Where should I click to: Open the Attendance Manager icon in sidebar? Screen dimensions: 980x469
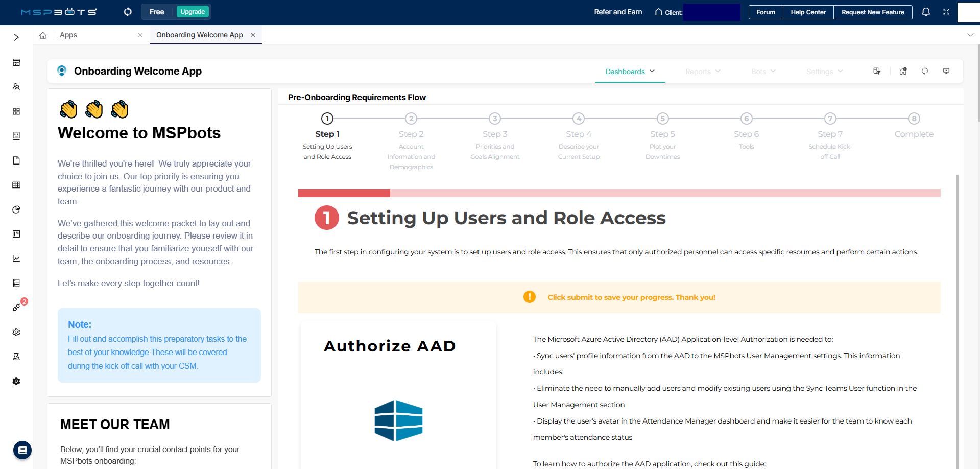click(16, 87)
